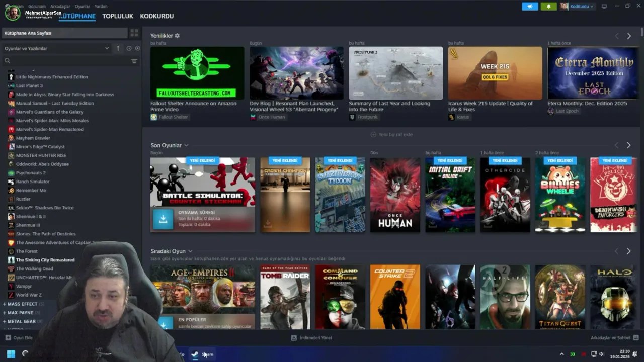Select The Sinking City Remastered
644x362 pixels.
(x=45, y=260)
